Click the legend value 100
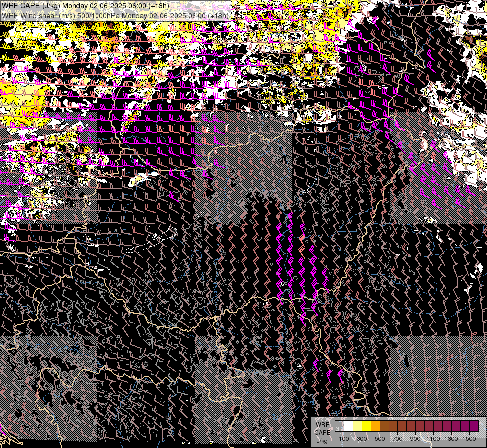Screen dimensions: 487x448 (344, 439)
